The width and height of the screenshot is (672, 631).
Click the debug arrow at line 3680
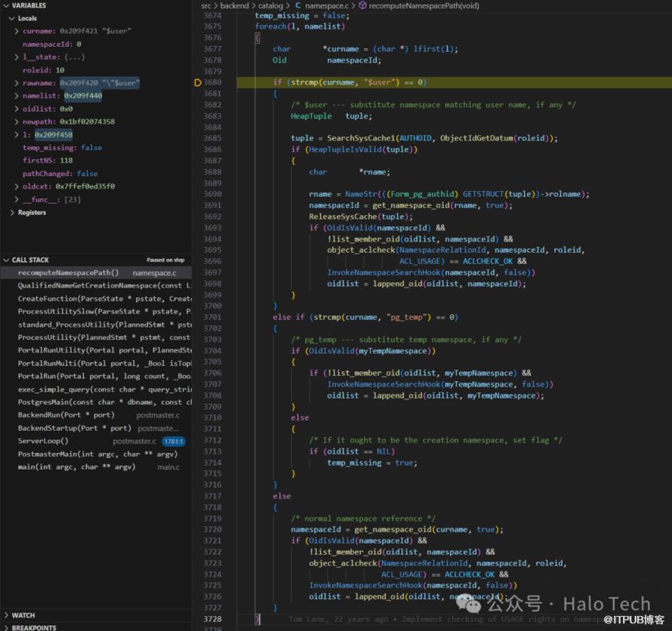(198, 82)
